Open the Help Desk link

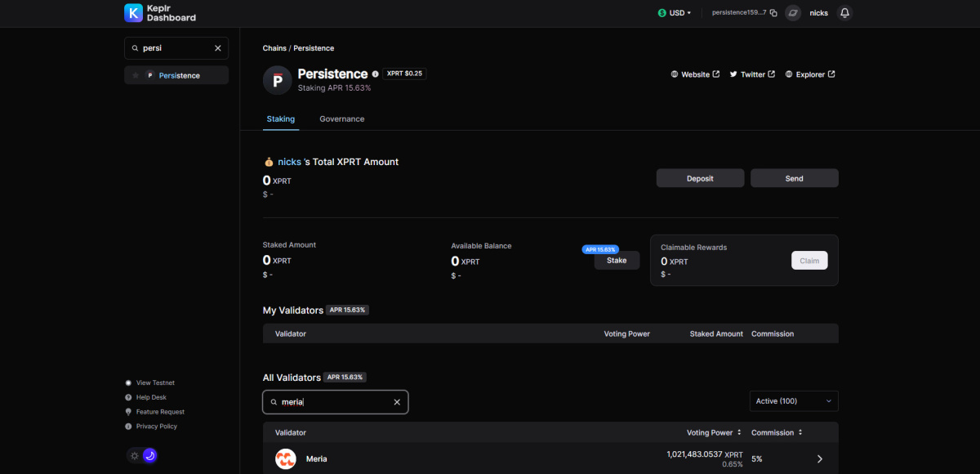(x=151, y=397)
